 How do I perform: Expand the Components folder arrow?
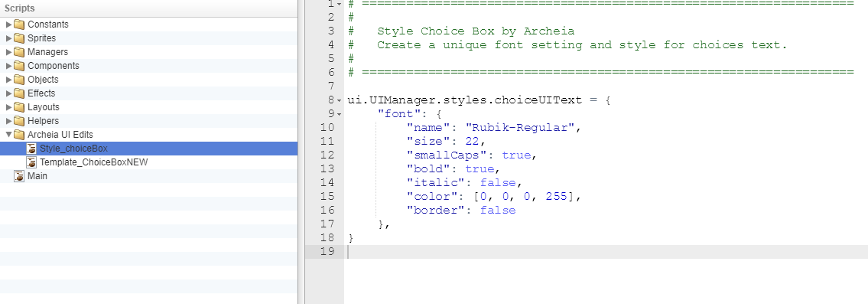(x=8, y=65)
